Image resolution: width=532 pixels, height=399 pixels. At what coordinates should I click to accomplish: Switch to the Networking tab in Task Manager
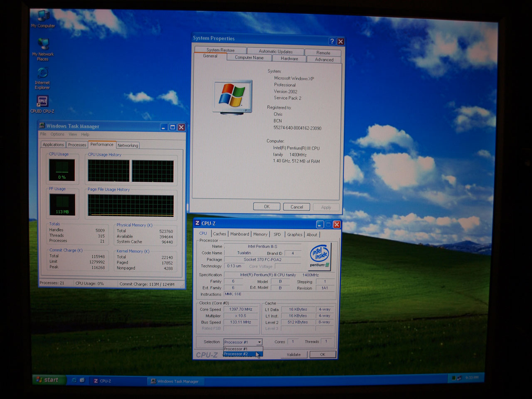tap(128, 145)
